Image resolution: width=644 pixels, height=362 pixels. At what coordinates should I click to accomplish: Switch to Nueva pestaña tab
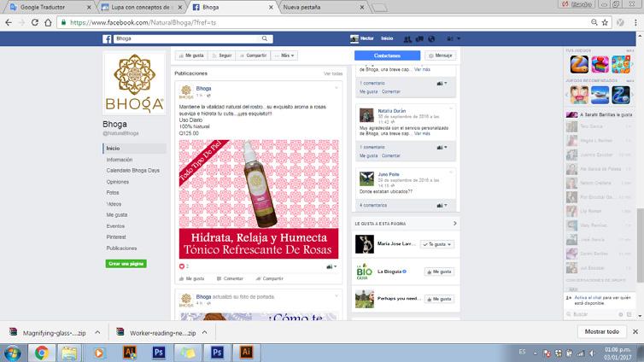click(x=322, y=8)
